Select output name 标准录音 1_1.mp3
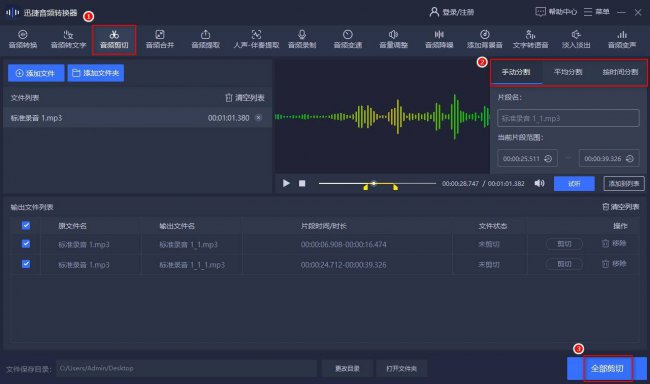The image size is (650, 384). (x=188, y=244)
